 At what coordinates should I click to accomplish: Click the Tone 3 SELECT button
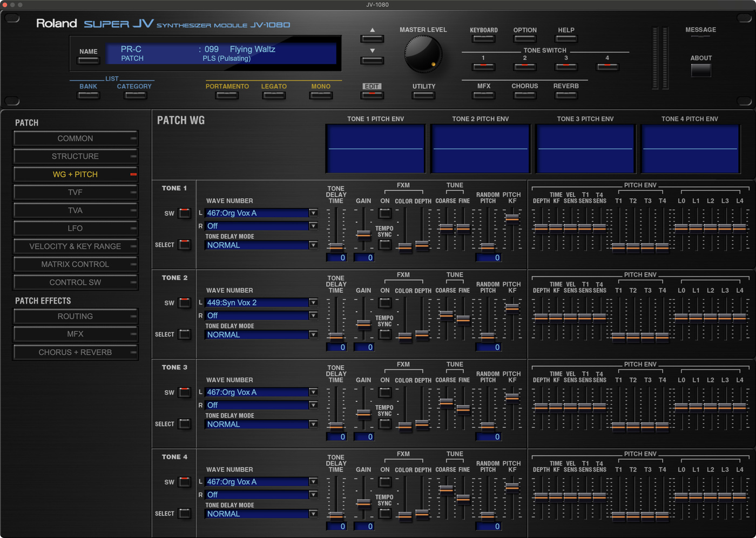pos(185,424)
